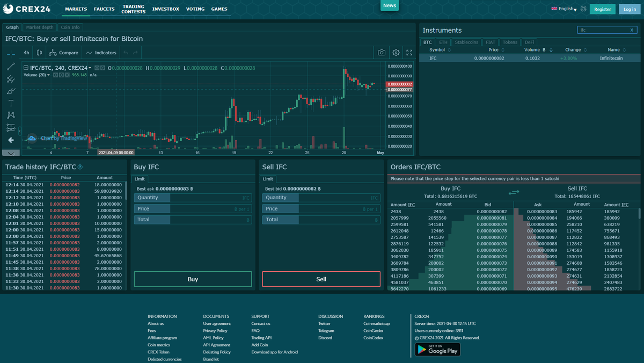The height and width of the screenshot is (363, 644).
Task: Toggle light/dark theme sun icon
Action: (x=583, y=9)
